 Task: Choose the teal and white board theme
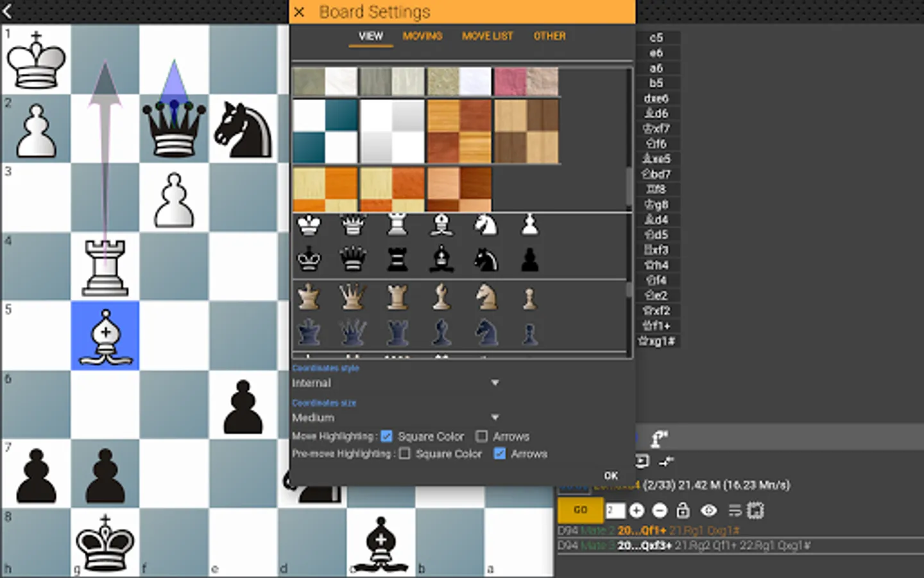325,131
